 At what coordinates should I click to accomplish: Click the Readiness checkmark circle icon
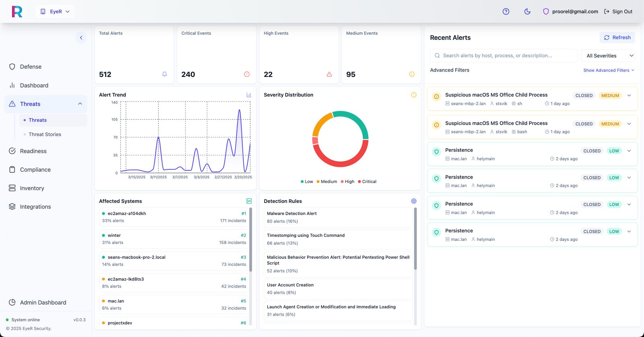[x=12, y=151]
